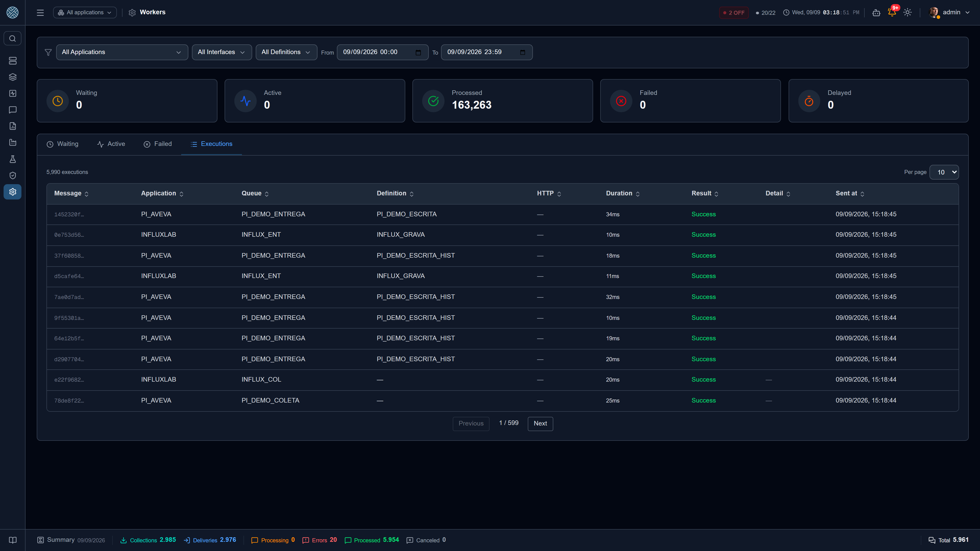Change the Per page selector
The width and height of the screenshot is (980, 551).
[x=944, y=172]
